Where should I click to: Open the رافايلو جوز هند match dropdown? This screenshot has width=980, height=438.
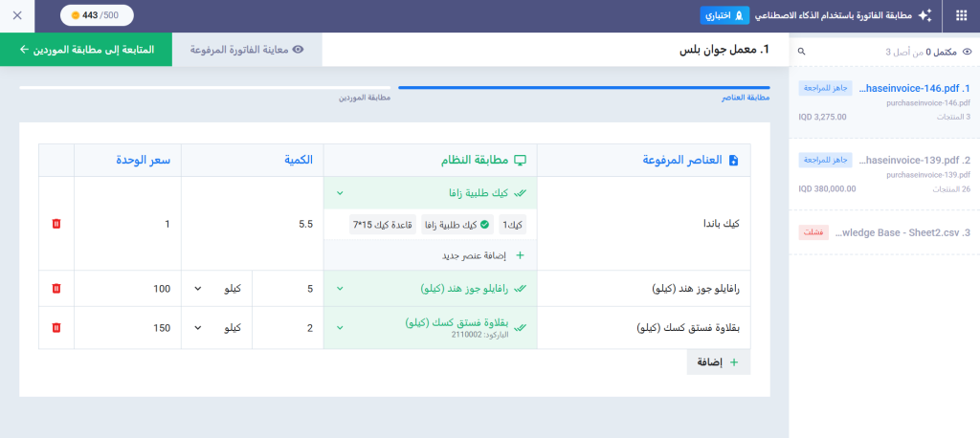pyautogui.click(x=431, y=288)
